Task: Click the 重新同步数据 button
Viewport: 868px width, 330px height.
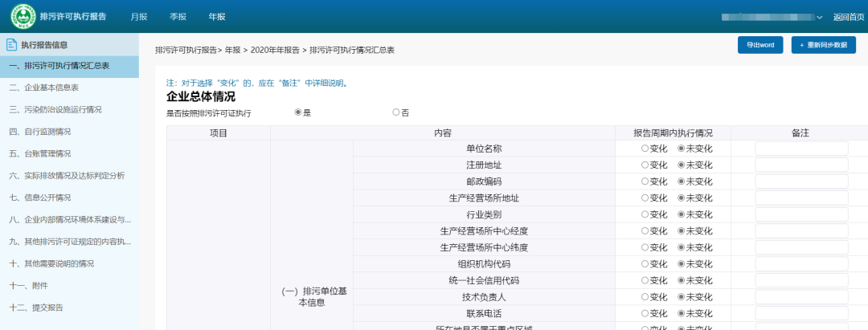Action: (823, 45)
